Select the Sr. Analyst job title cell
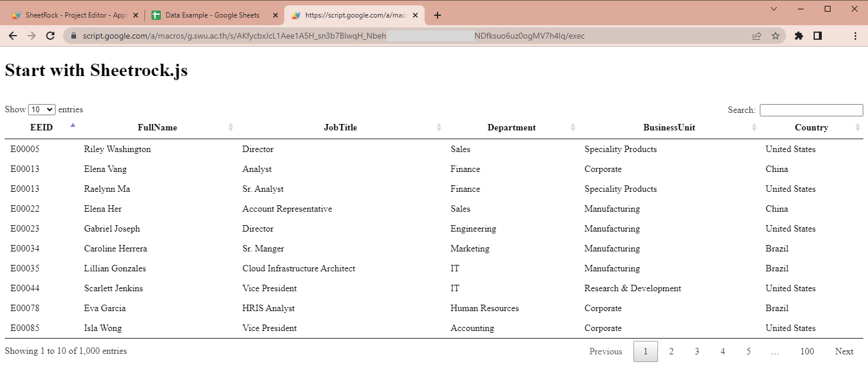 point(263,189)
